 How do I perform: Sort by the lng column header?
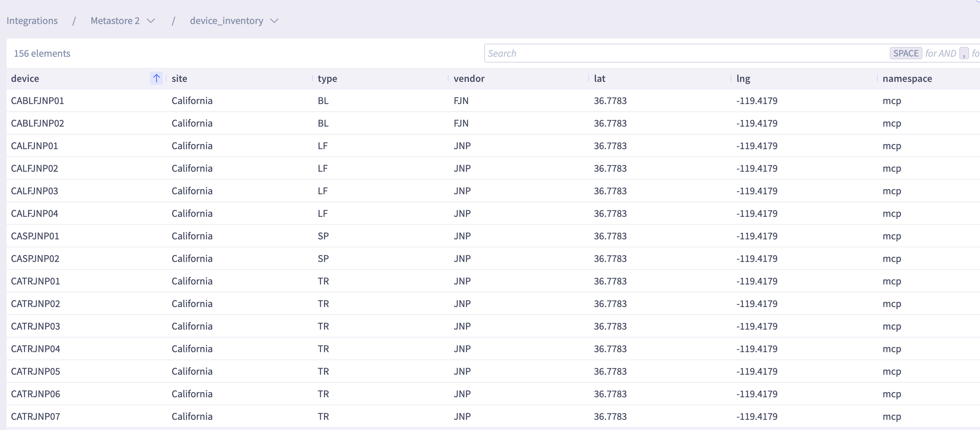point(743,78)
